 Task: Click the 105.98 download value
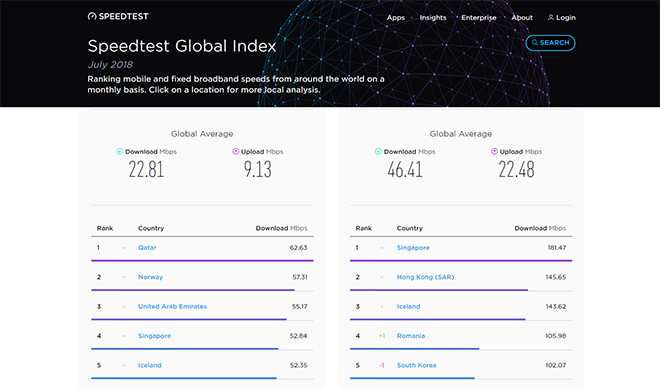point(556,336)
